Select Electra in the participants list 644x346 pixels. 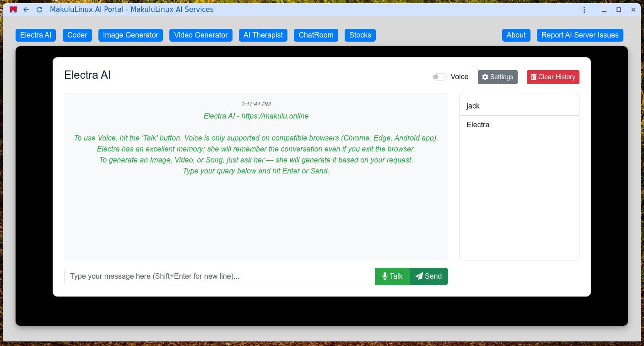[x=519, y=124]
